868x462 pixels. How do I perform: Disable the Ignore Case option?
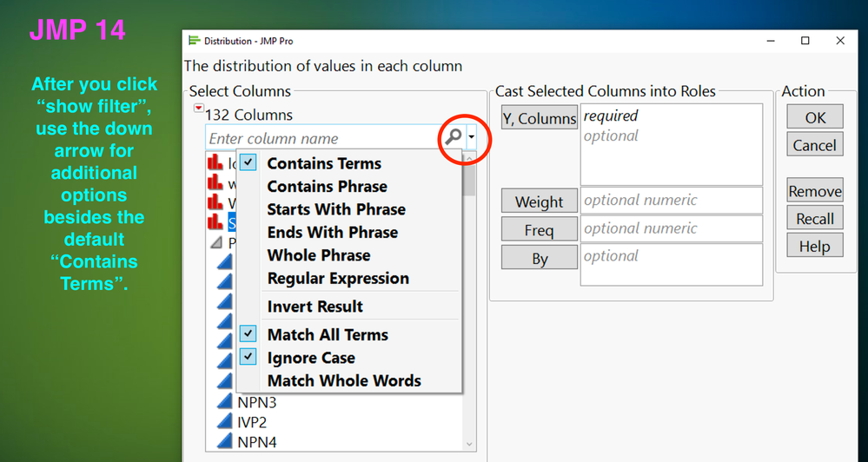pos(249,357)
